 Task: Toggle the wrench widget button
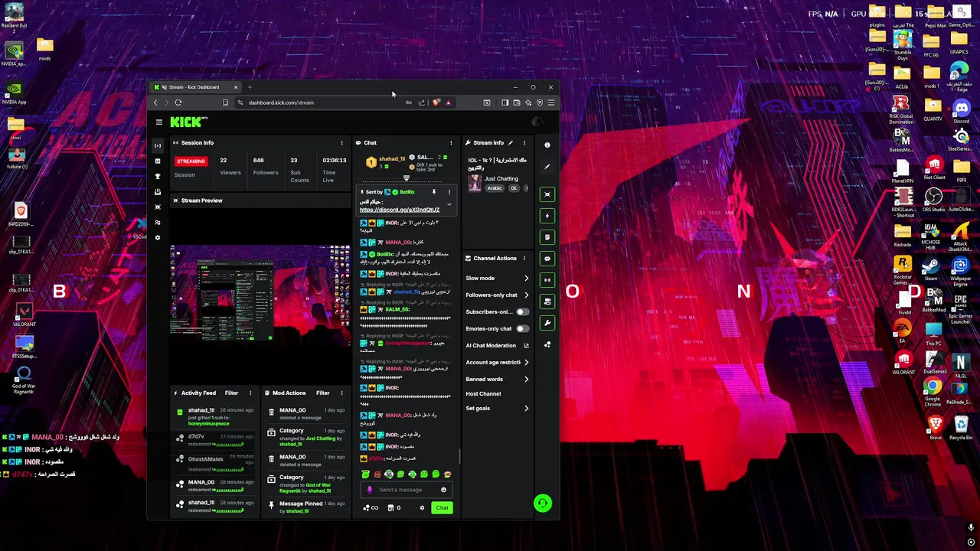point(547,323)
